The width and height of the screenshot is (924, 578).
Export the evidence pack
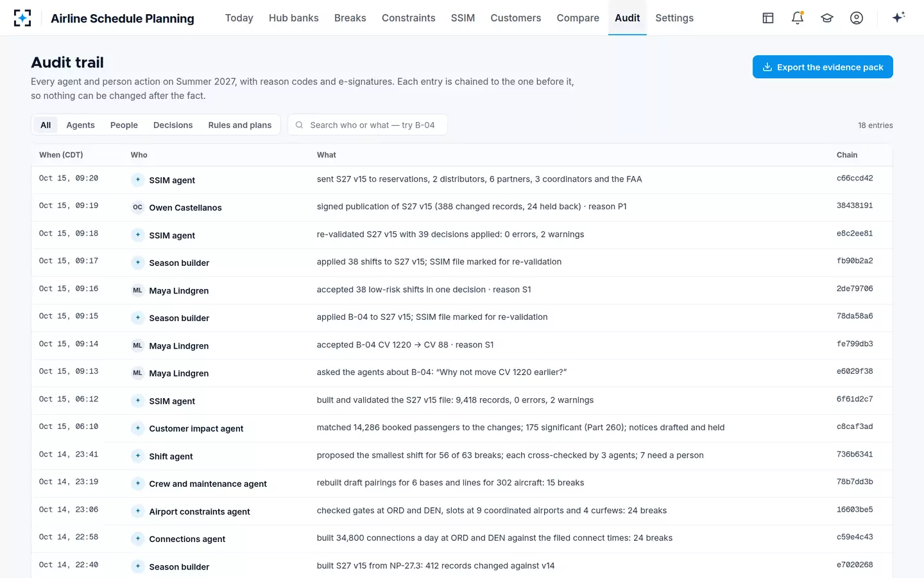click(x=823, y=67)
